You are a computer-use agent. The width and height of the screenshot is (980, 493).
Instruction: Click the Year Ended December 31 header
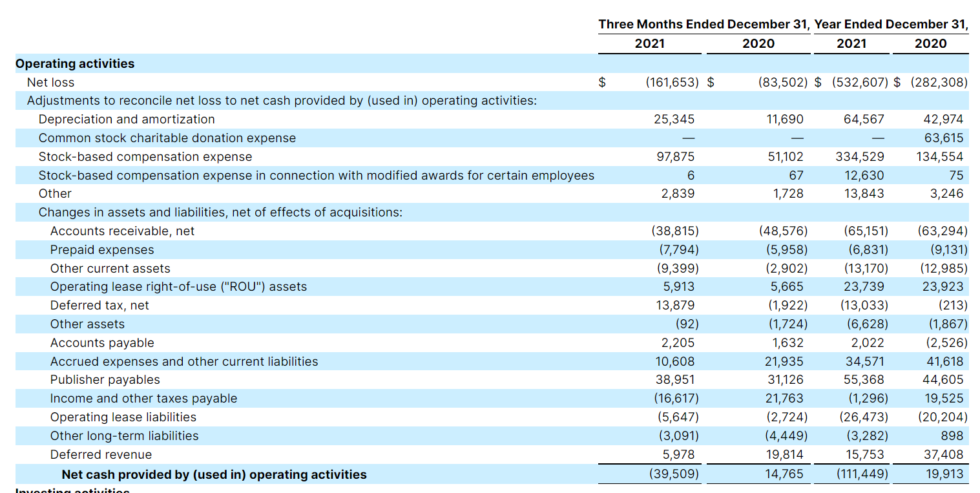tap(891, 24)
